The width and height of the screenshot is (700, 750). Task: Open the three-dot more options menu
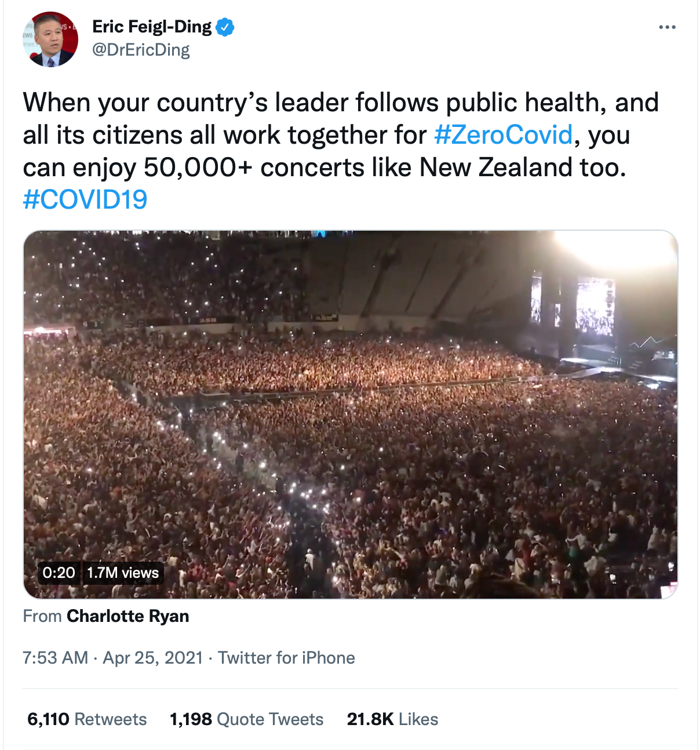667,27
